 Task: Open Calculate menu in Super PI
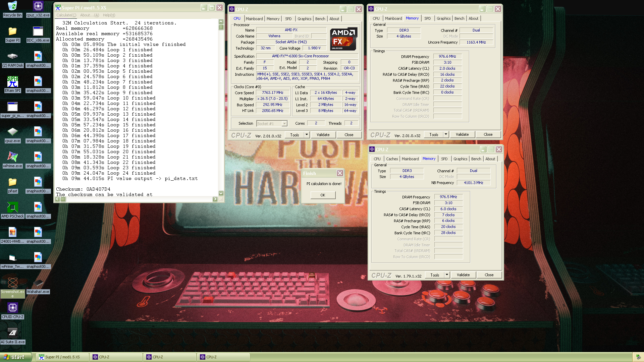(66, 15)
